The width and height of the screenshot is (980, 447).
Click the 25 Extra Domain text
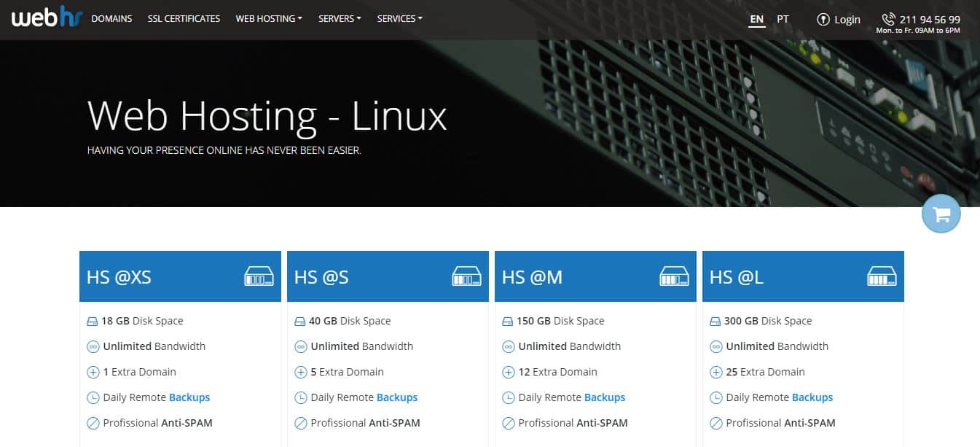[766, 372]
